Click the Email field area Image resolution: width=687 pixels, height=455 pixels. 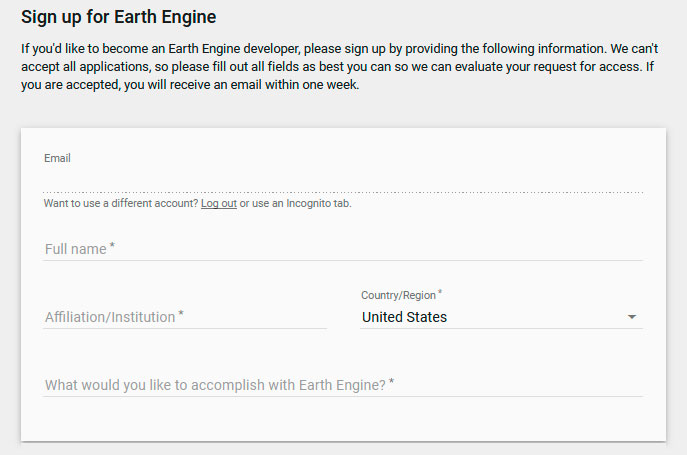343,181
